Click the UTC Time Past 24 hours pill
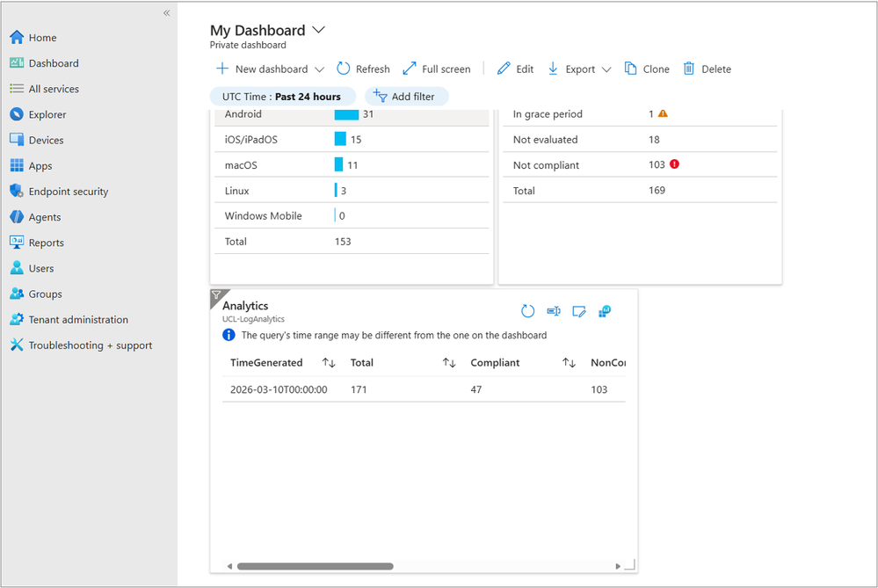Image resolution: width=878 pixels, height=588 pixels. pos(281,97)
